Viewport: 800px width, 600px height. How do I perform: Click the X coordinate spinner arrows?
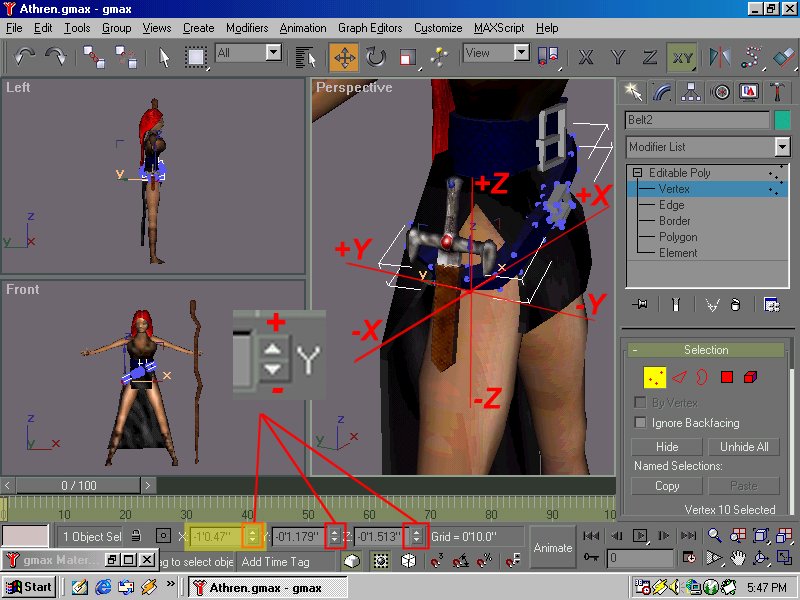coord(253,536)
